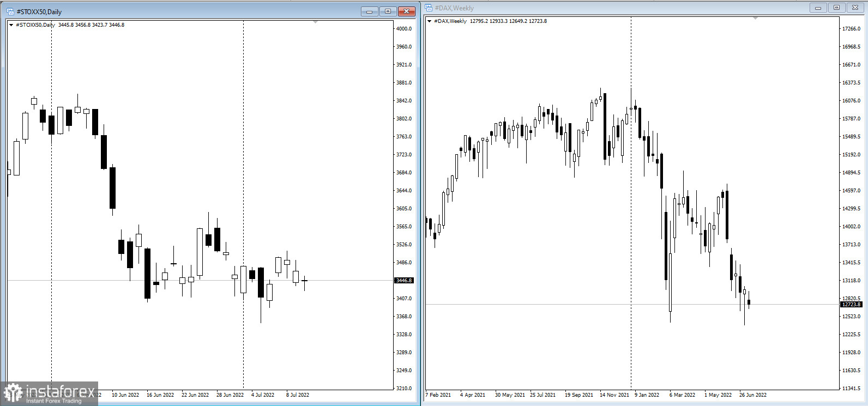Click the 16 Jun 2022 date label
The width and height of the screenshot is (868, 406).
[160, 395]
